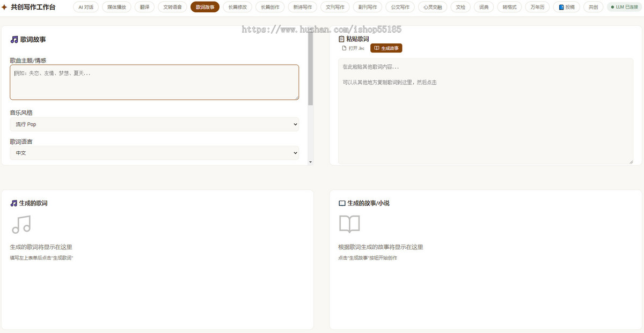Open the AI 对话 tab
This screenshot has width=644, height=333.
[x=86, y=8]
